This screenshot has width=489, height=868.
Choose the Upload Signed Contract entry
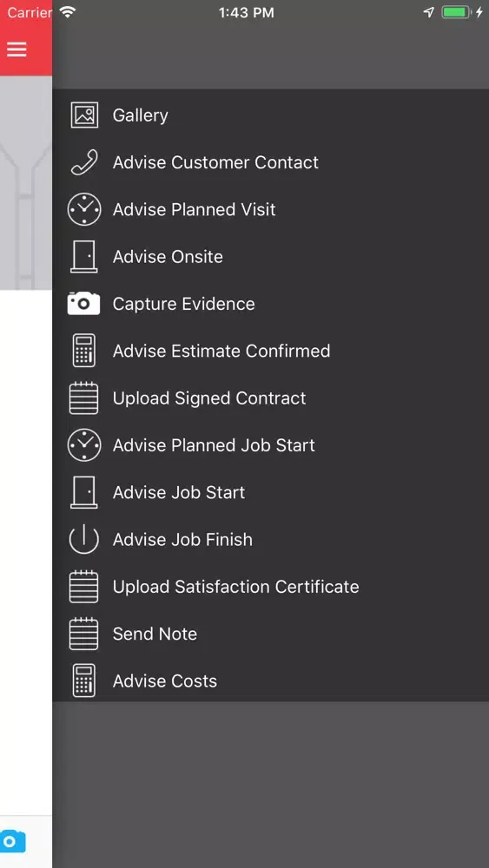tap(270, 398)
